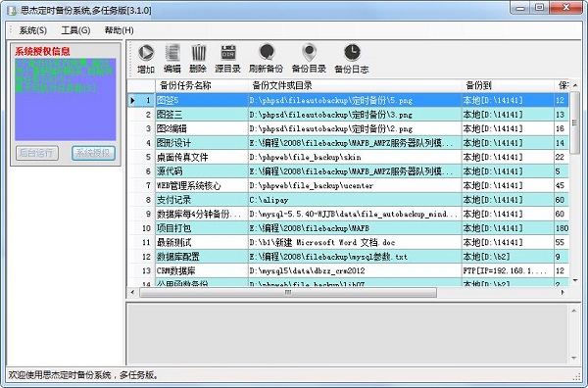Click the task table horizontal scrollbar thumb
This screenshot has height=388, width=588.
pos(288,292)
